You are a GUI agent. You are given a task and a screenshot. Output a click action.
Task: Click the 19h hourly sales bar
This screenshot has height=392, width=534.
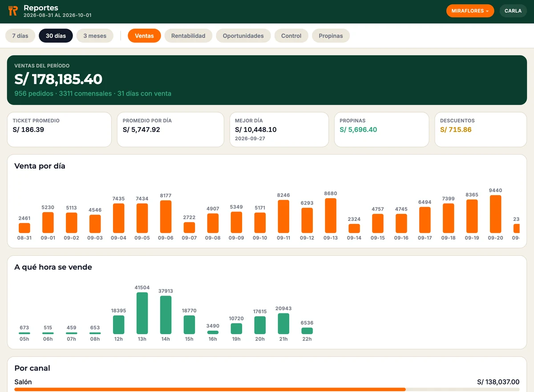(x=236, y=329)
